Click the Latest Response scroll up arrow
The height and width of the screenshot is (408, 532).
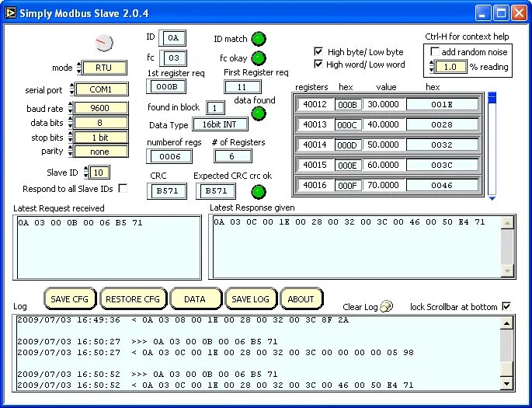507,223
